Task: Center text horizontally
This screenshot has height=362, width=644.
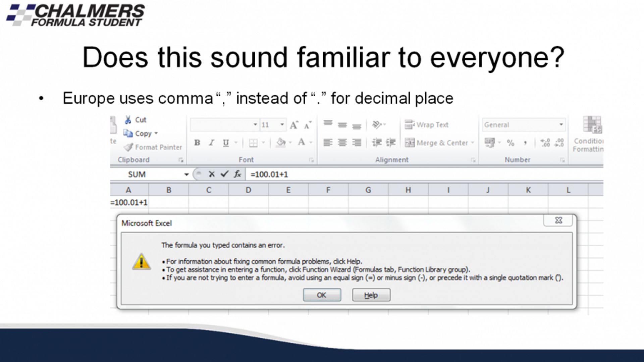Action: [x=342, y=143]
